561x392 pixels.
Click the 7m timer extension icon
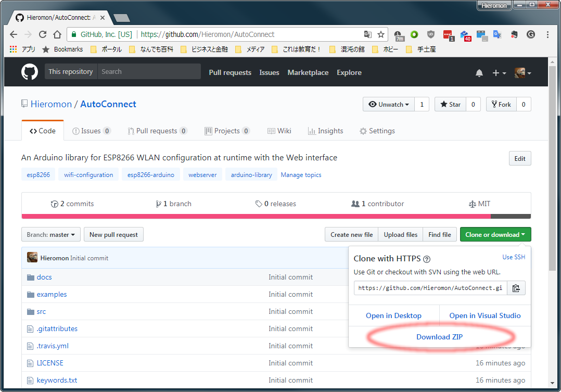(399, 36)
